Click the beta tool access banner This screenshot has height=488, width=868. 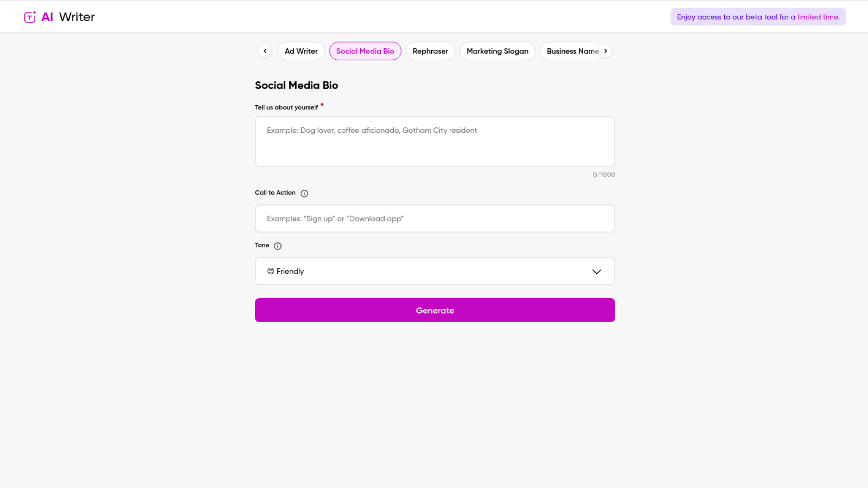click(758, 17)
